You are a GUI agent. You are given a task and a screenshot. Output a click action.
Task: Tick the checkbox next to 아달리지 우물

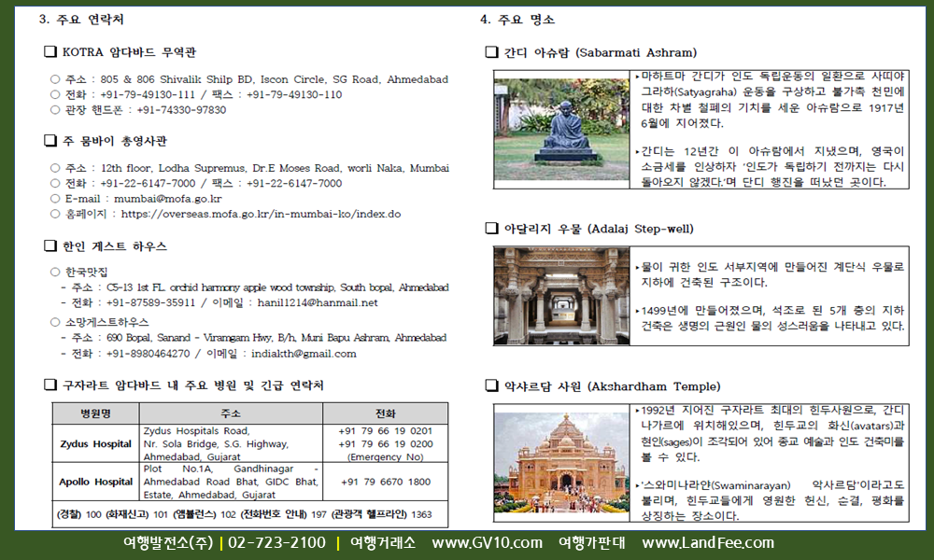tap(491, 229)
